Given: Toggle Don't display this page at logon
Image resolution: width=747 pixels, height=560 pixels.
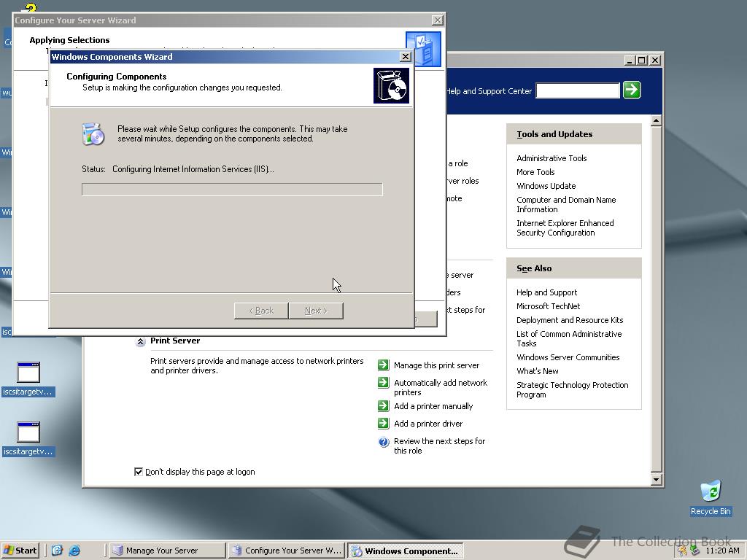Looking at the screenshot, I should click(139, 472).
